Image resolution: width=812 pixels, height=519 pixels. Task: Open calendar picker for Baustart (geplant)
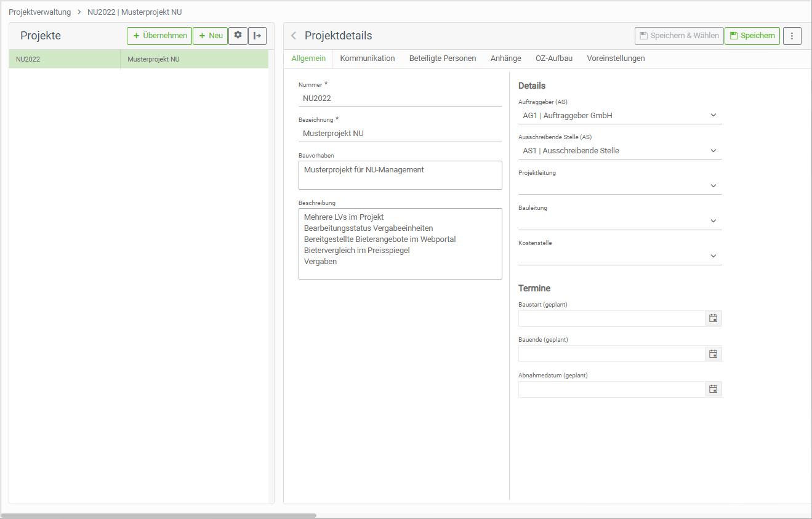point(713,318)
